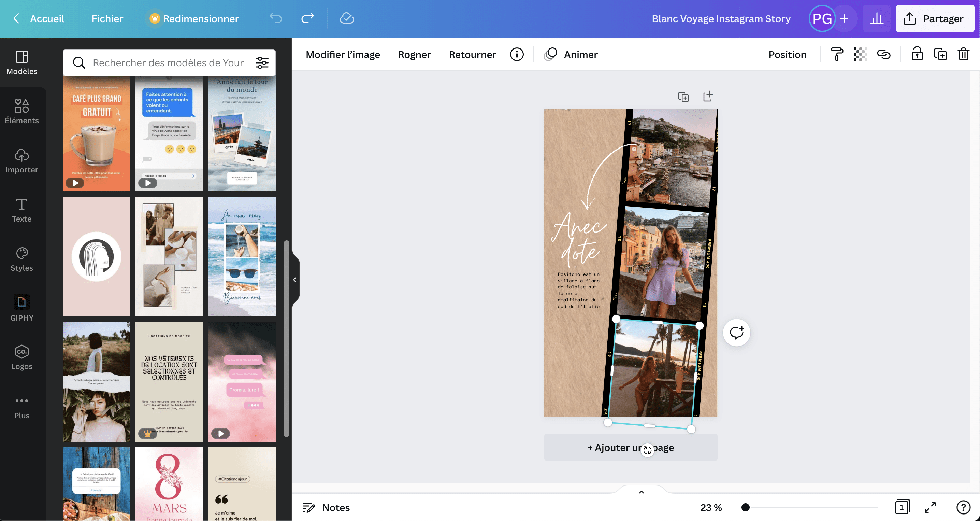Select the copy style paint roller icon
The image size is (980, 521).
coord(837,54)
